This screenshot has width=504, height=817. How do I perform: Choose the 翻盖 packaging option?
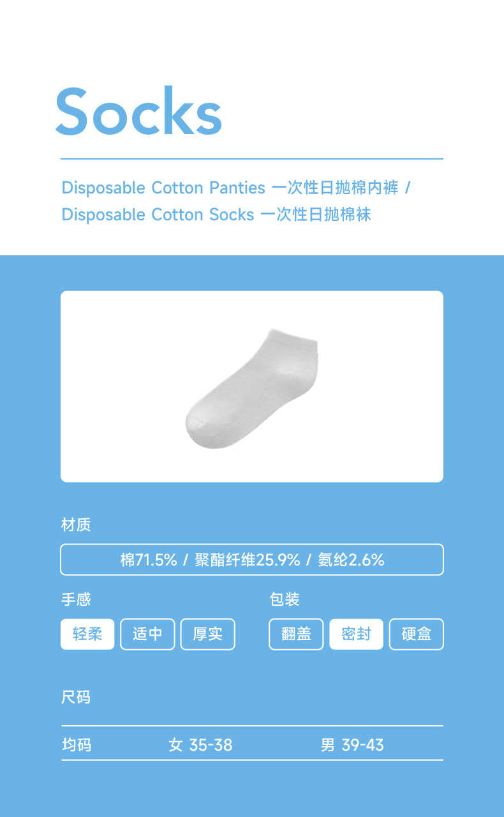(x=296, y=634)
